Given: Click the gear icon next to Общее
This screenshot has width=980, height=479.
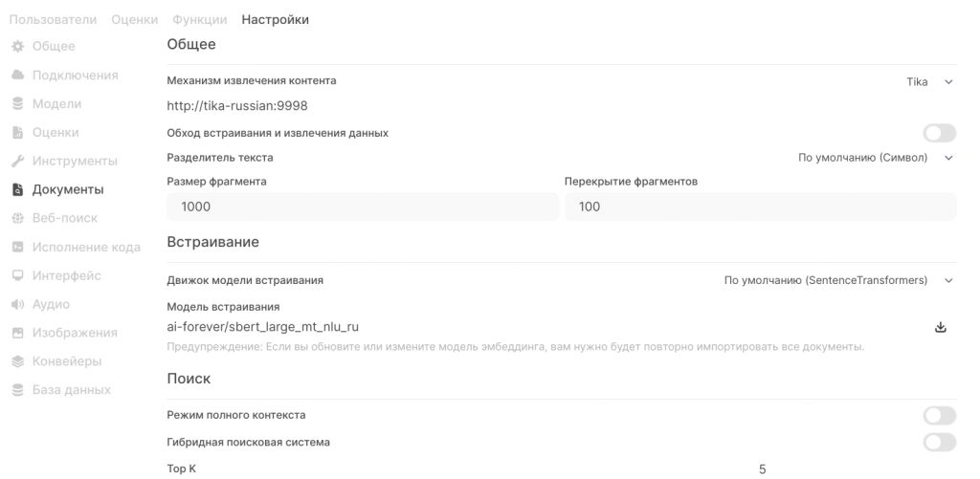Looking at the screenshot, I should (x=17, y=46).
